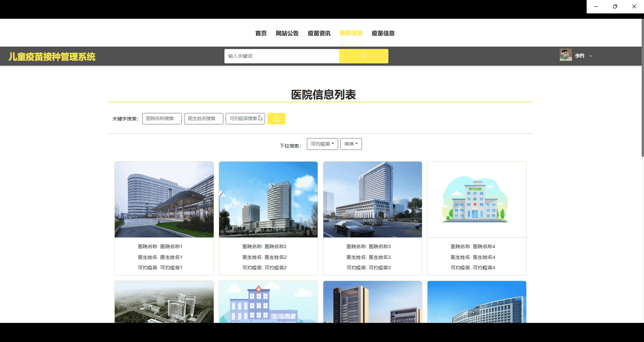
Task: Click the text 医院名称: 医院名称2
Action: (264, 246)
